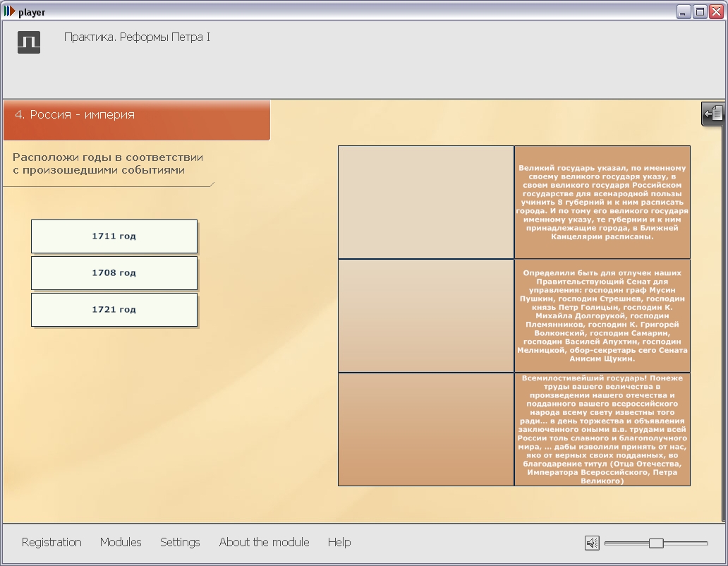This screenshot has height=566, width=728.
Task: Click the "Расположи годы в соответствии" instruction text
Action: pyautogui.click(x=108, y=164)
